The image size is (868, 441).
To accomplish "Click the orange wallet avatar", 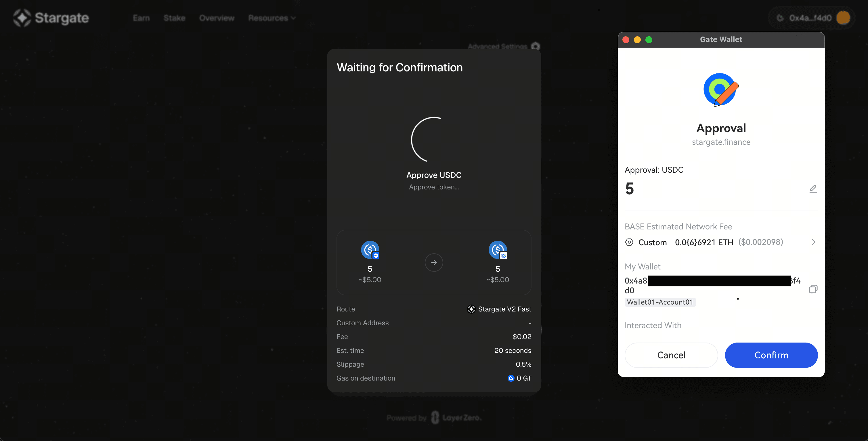I will pyautogui.click(x=843, y=18).
